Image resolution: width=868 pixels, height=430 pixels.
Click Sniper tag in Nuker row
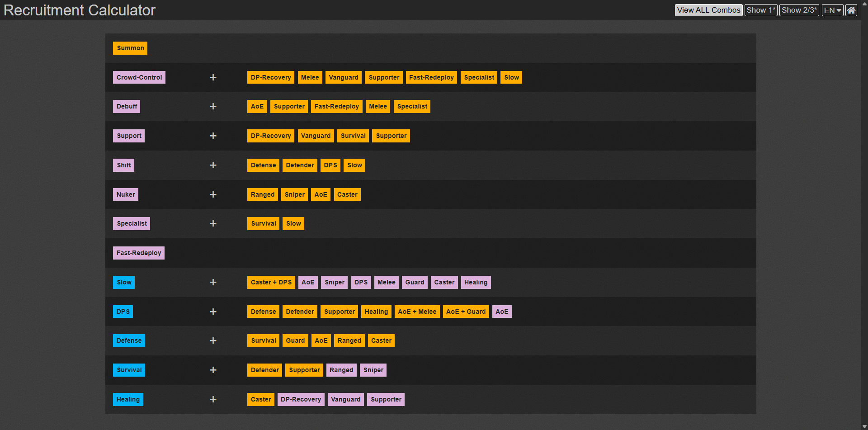click(294, 194)
